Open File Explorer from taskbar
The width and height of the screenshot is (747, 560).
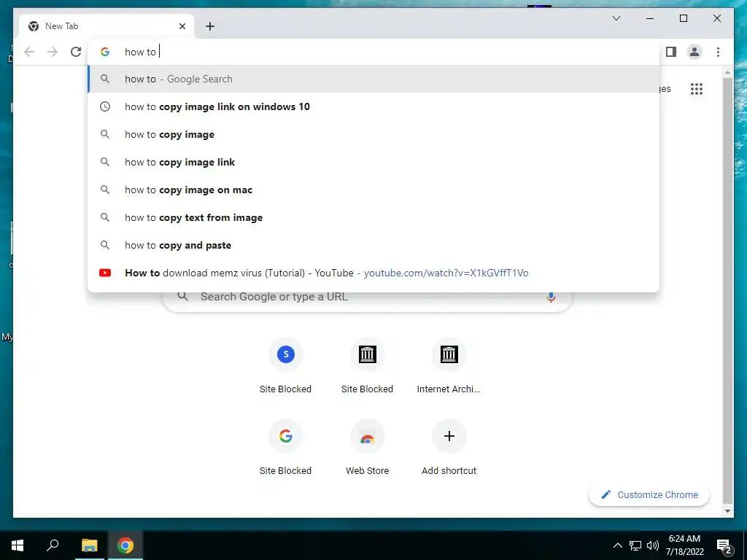click(x=89, y=545)
